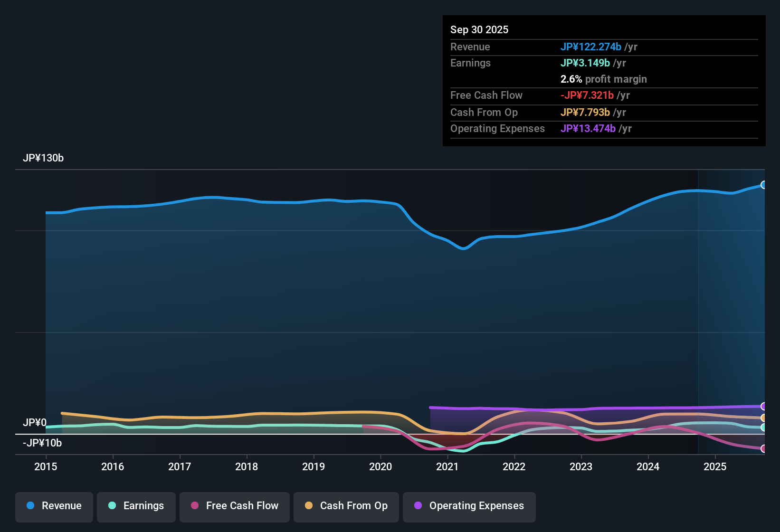Toggle the Earnings series visibility

click(x=136, y=506)
